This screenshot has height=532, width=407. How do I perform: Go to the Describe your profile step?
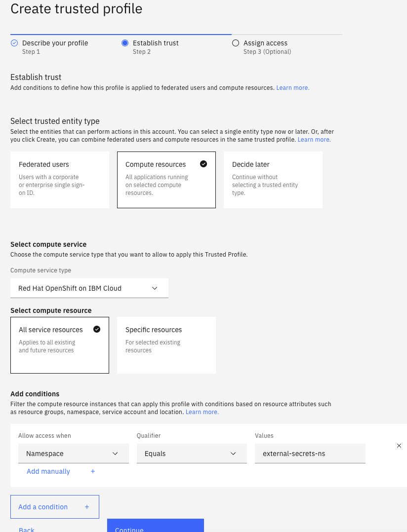coord(55,43)
